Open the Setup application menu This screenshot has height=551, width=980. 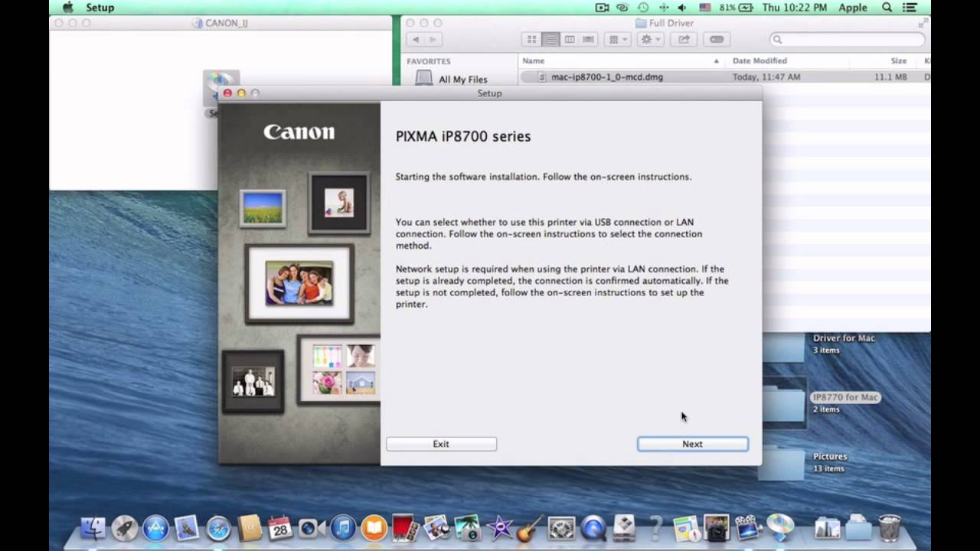click(100, 8)
